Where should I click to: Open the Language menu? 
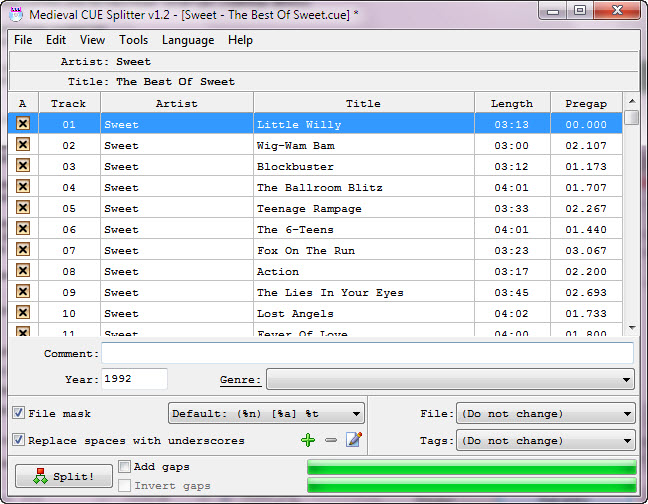tap(188, 40)
